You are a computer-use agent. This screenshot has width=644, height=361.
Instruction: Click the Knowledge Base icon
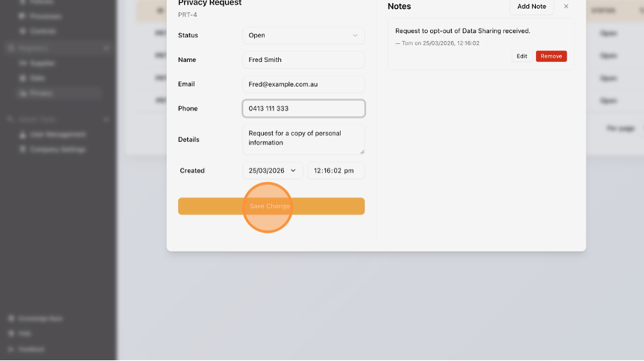pyautogui.click(x=10, y=318)
